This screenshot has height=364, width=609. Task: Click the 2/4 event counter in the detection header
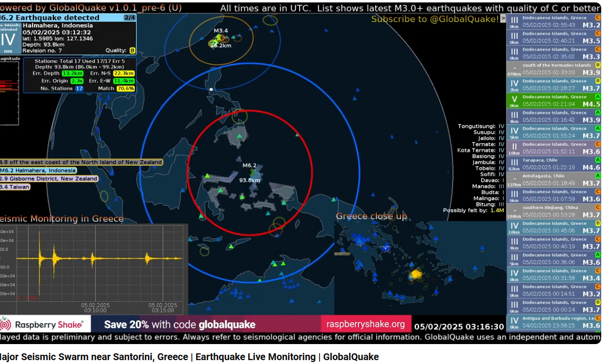click(x=130, y=17)
